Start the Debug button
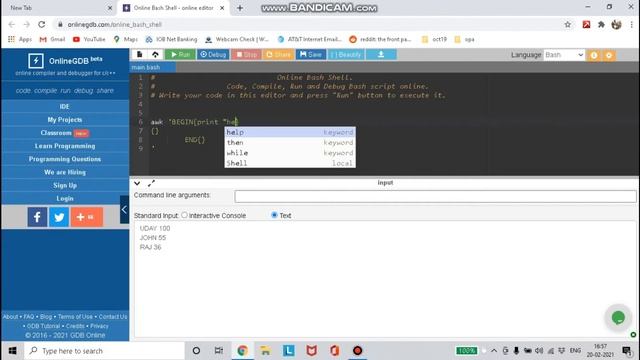This screenshot has height=360, width=640. pyautogui.click(x=213, y=54)
